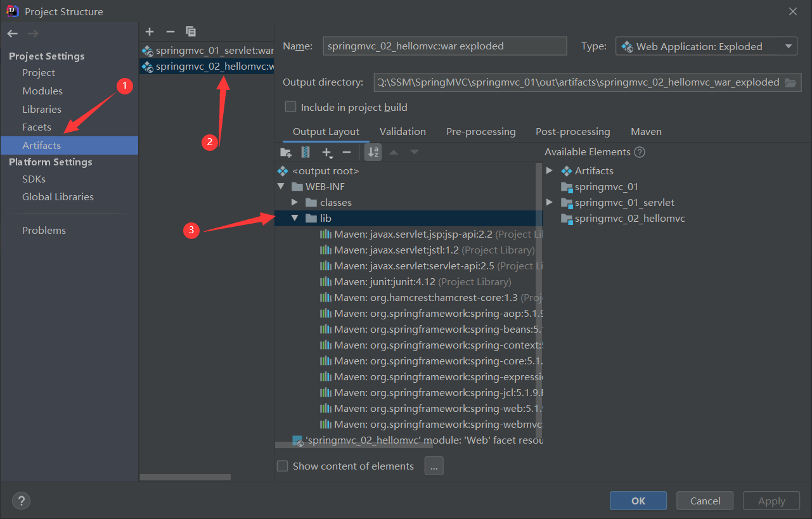The width and height of the screenshot is (812, 519).
Task: Expand springmvc_01_servlet in Available Elements
Action: [550, 203]
